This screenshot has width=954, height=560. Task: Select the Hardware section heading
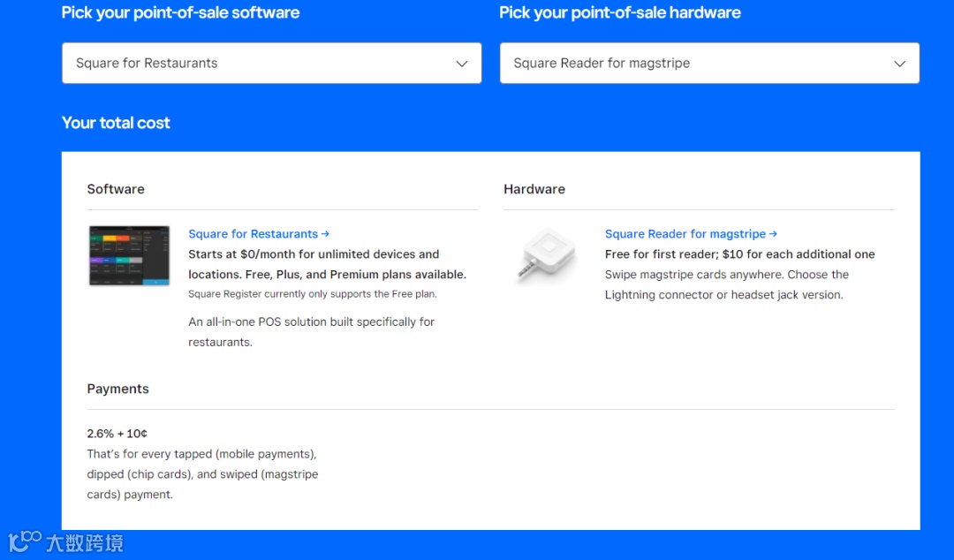click(x=534, y=189)
